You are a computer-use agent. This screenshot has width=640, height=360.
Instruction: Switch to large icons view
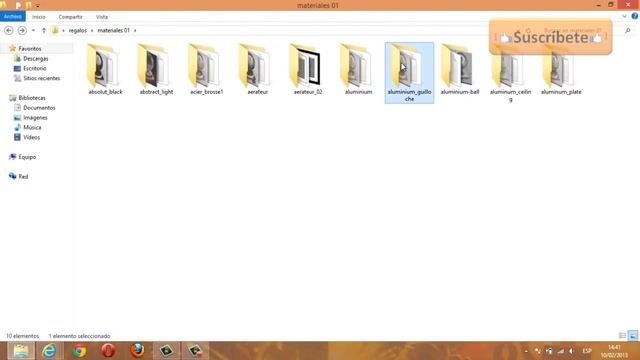tap(633, 336)
